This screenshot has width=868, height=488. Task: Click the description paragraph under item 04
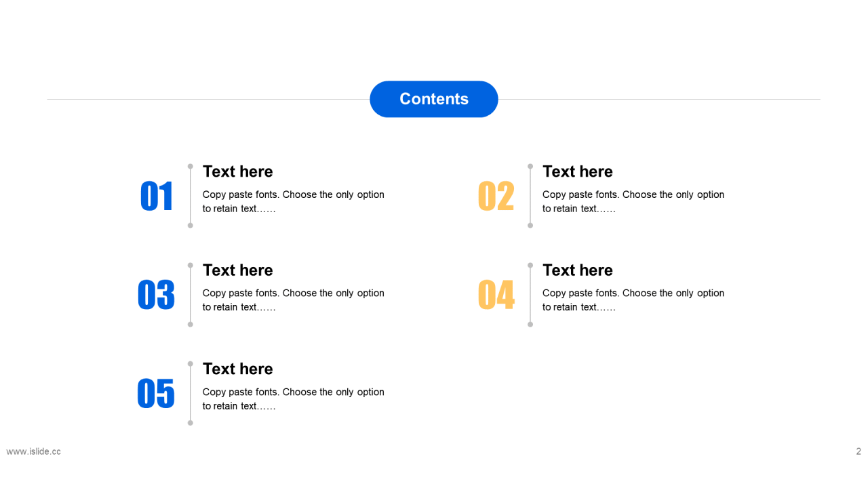[633, 300]
